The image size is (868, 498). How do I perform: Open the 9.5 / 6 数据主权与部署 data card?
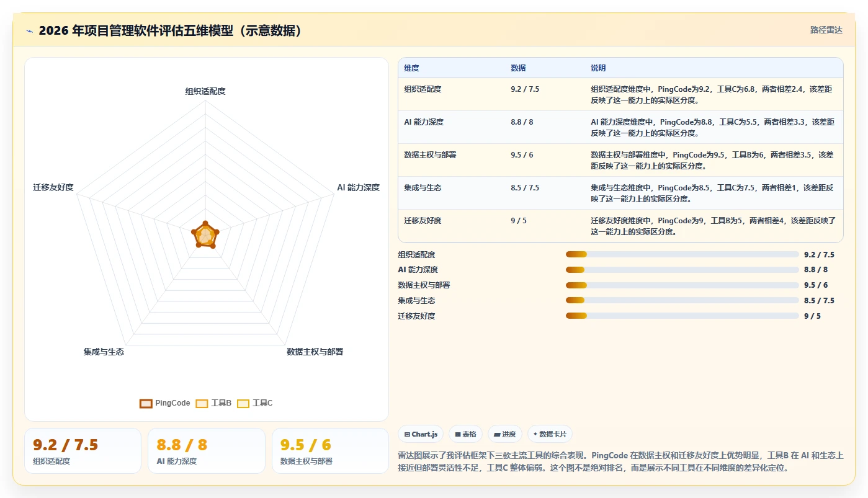click(330, 451)
